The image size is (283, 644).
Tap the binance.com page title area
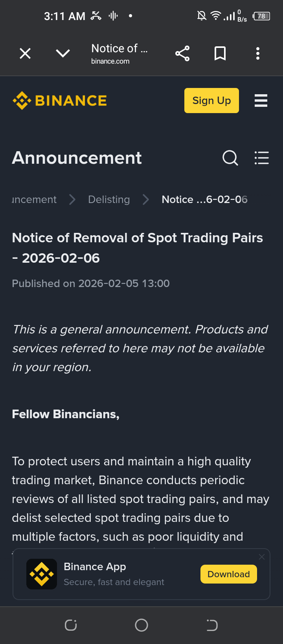point(119,53)
